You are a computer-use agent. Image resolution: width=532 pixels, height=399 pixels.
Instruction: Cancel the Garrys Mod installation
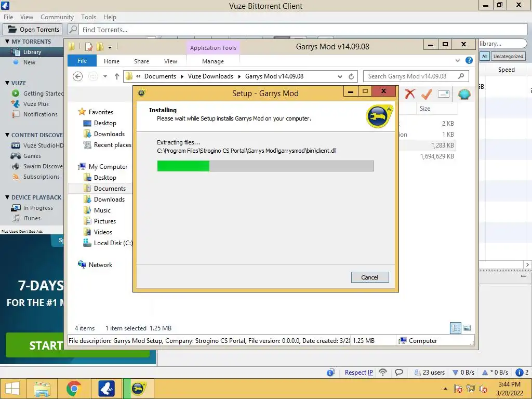point(370,277)
